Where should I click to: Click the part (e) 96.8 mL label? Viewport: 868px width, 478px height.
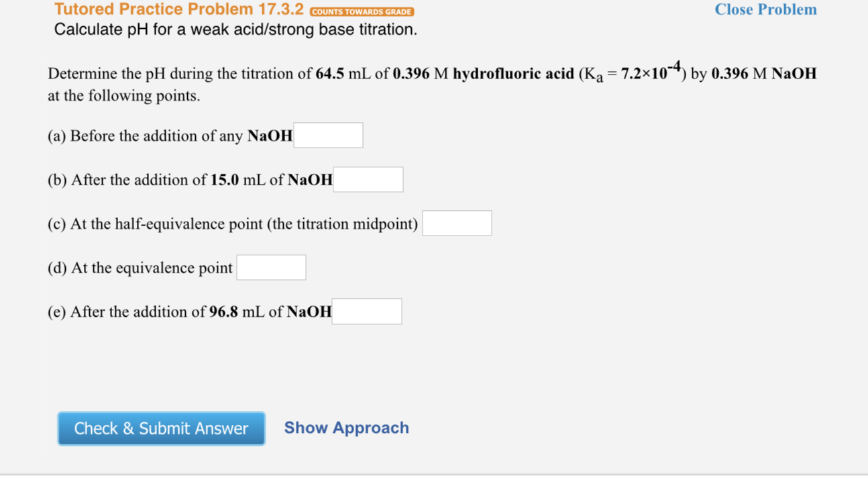click(189, 312)
